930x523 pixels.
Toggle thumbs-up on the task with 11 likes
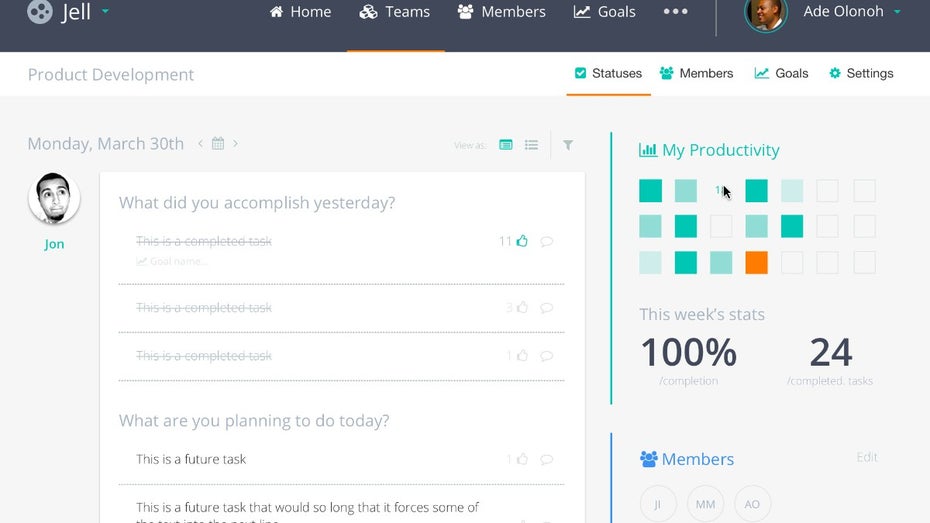(x=521, y=241)
